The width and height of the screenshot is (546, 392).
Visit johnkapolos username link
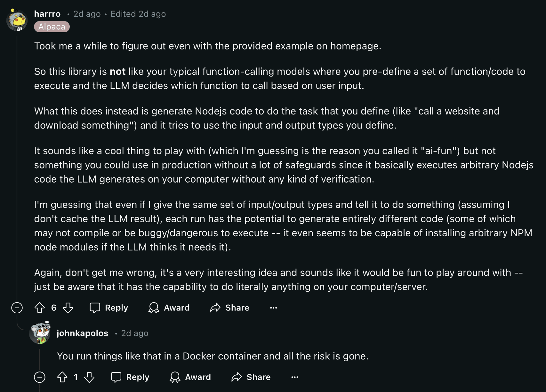pos(82,333)
